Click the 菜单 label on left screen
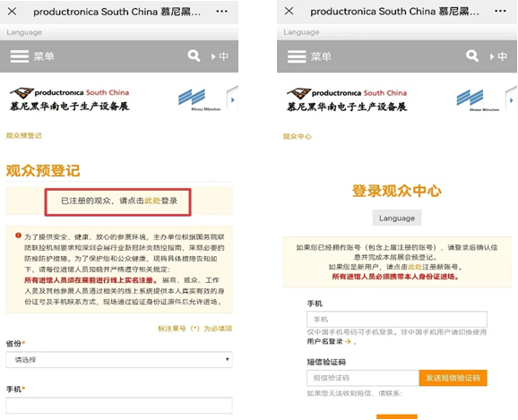 tap(44, 56)
